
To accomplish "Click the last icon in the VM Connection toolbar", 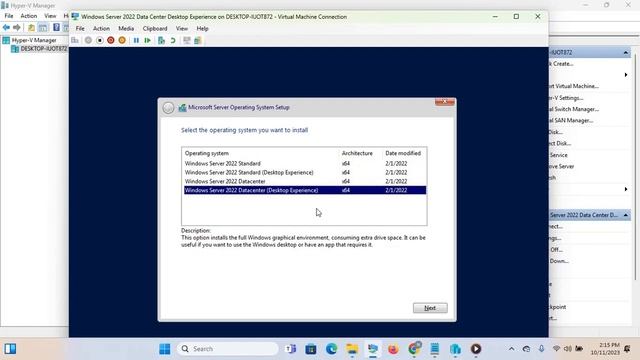I will pos(198,40).
